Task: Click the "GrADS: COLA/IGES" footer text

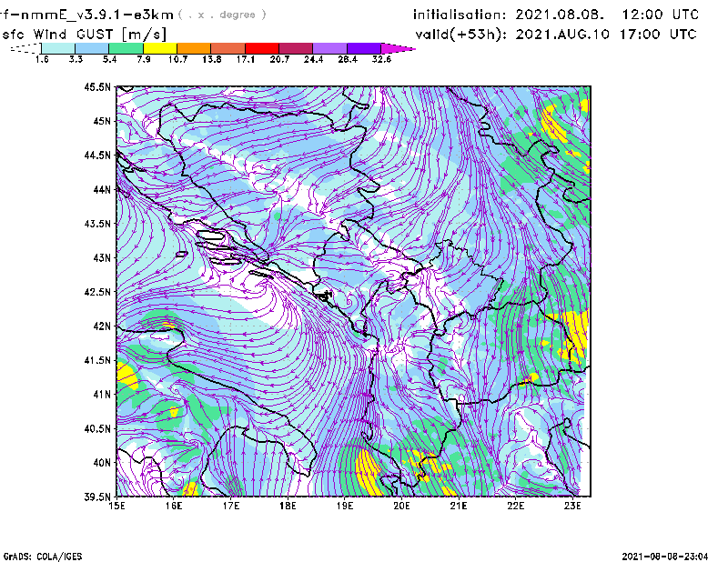Action: tap(43, 557)
